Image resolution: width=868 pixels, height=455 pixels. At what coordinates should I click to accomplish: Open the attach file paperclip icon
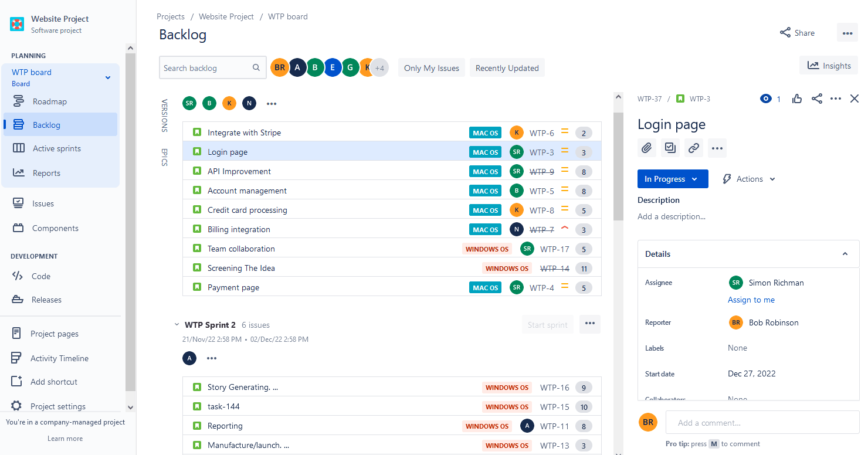coord(647,148)
